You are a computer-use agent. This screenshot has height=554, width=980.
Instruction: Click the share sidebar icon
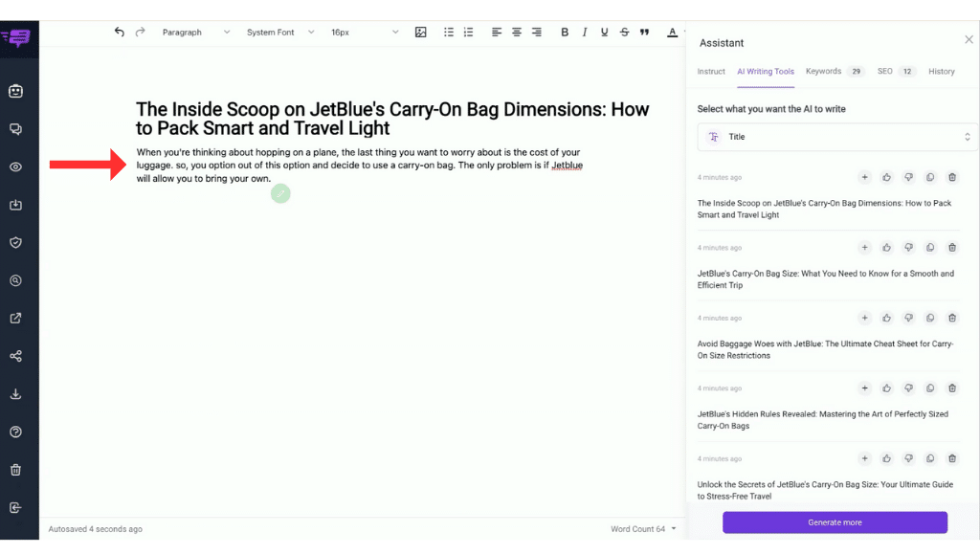click(15, 356)
